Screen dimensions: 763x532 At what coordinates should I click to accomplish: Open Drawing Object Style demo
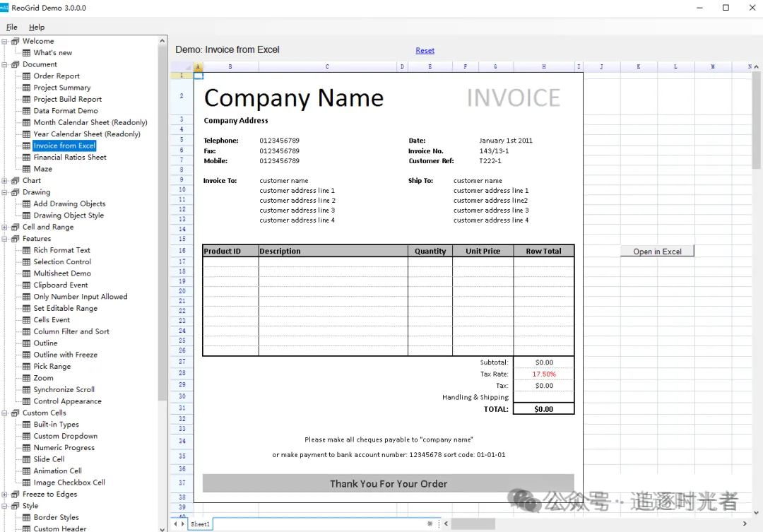click(x=69, y=215)
